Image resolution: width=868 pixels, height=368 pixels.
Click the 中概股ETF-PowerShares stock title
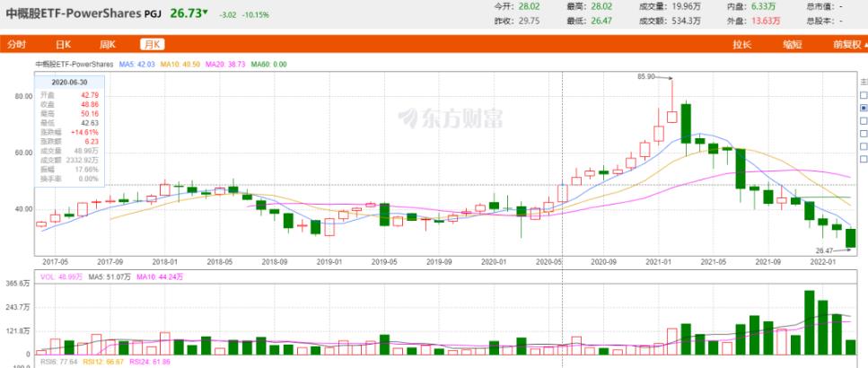[x=74, y=13]
